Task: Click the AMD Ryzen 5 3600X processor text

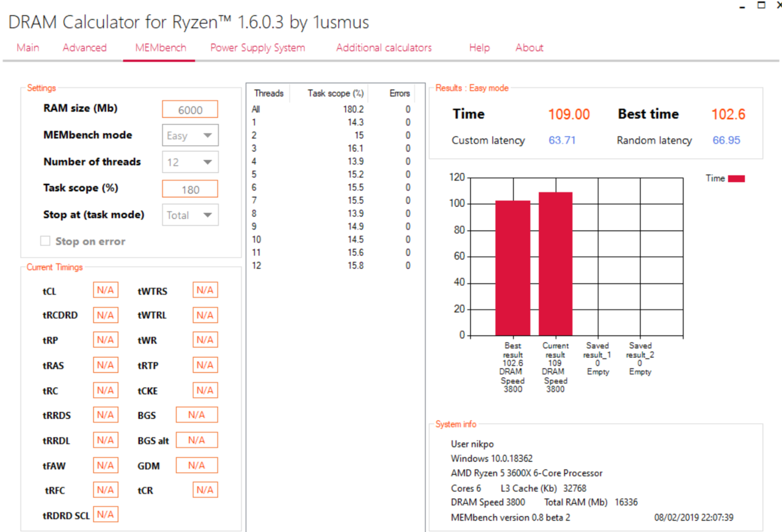Action: (527, 473)
